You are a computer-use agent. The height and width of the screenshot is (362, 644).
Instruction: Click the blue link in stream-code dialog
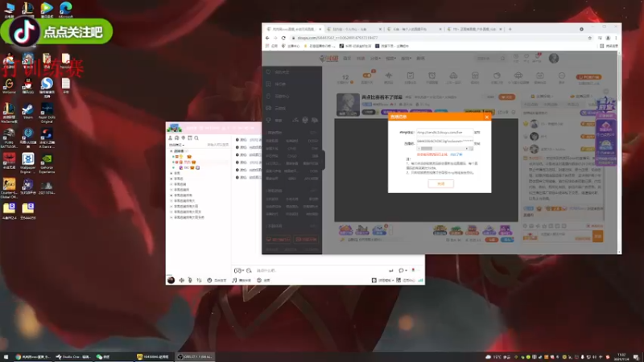456,154
